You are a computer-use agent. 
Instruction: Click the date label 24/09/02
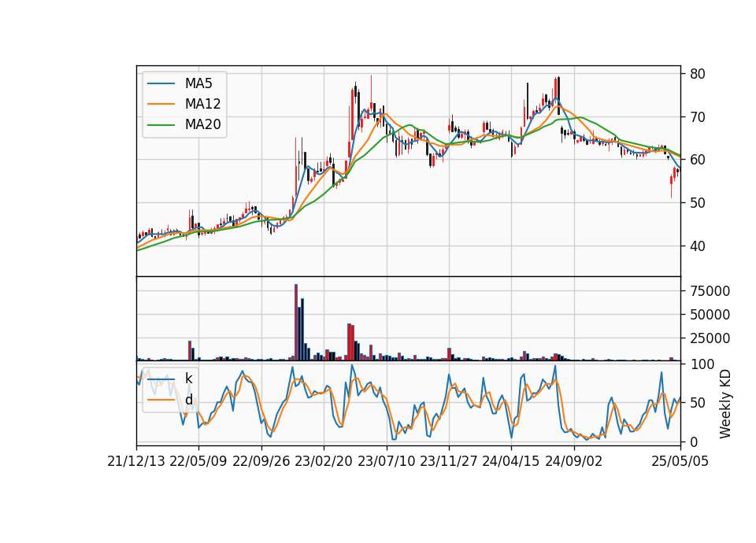click(574, 461)
